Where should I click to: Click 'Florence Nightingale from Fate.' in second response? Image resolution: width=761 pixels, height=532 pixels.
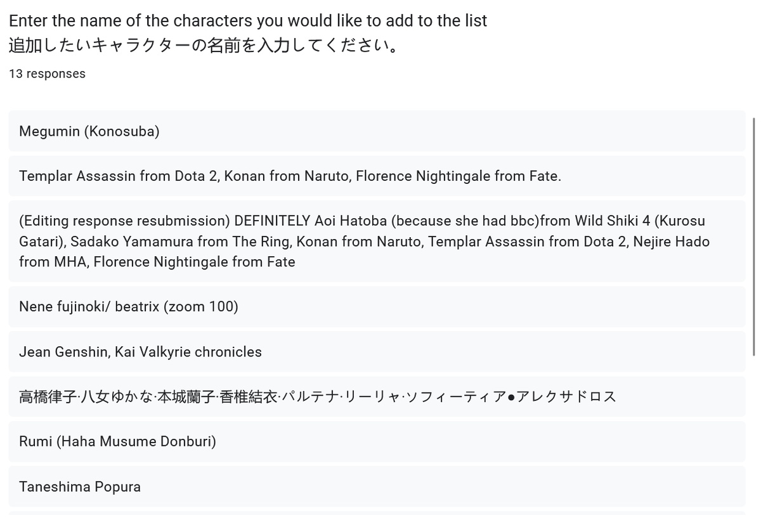(459, 176)
